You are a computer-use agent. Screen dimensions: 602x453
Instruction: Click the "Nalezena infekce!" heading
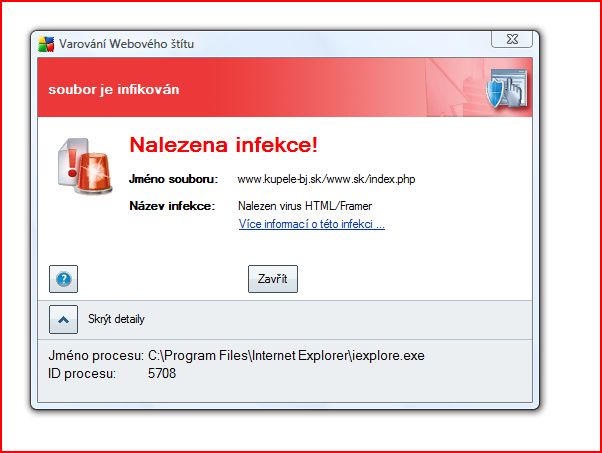click(223, 145)
